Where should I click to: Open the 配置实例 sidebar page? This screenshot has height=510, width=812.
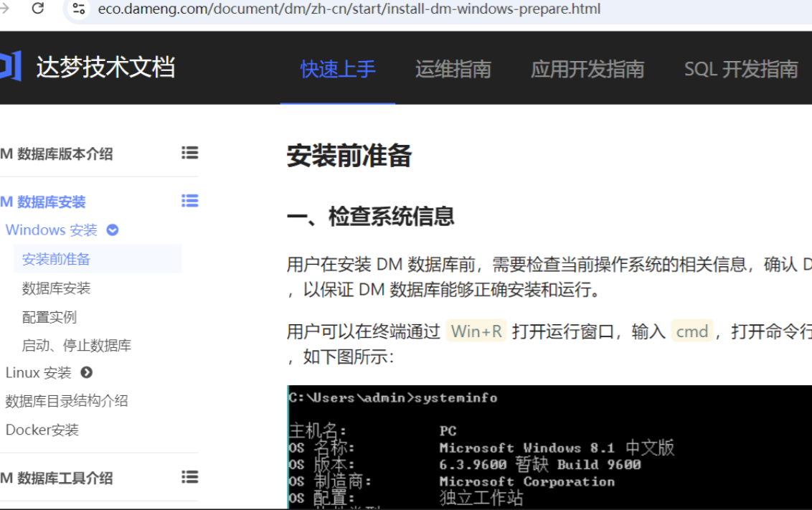49,317
